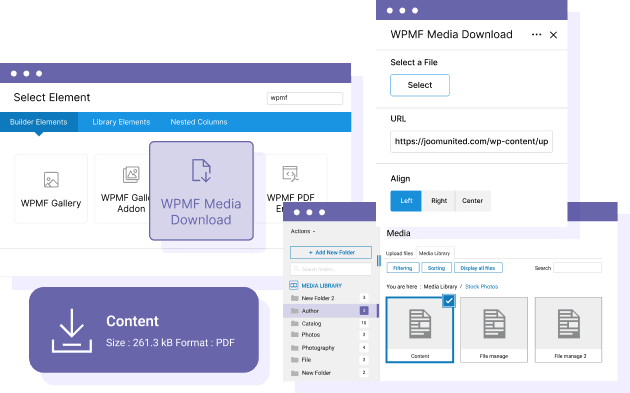Click the Media Library breadcrumb
630x393 pixels.
(x=440, y=287)
